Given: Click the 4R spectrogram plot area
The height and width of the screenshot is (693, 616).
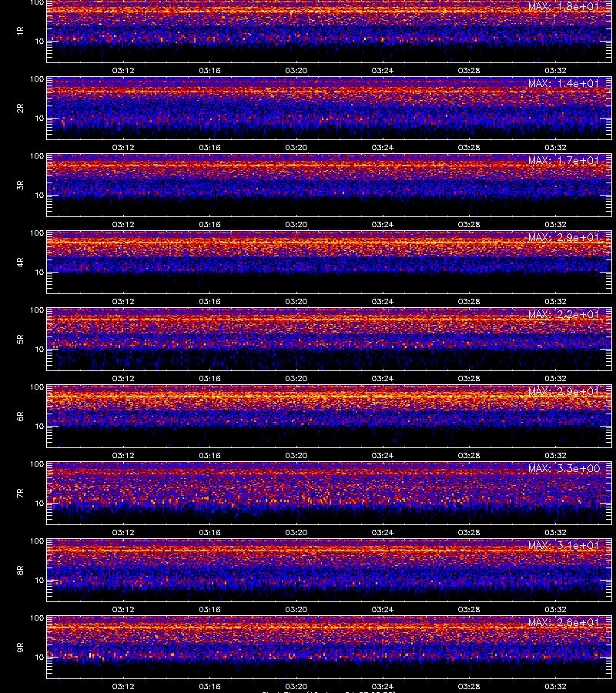Looking at the screenshot, I should click(x=330, y=262).
